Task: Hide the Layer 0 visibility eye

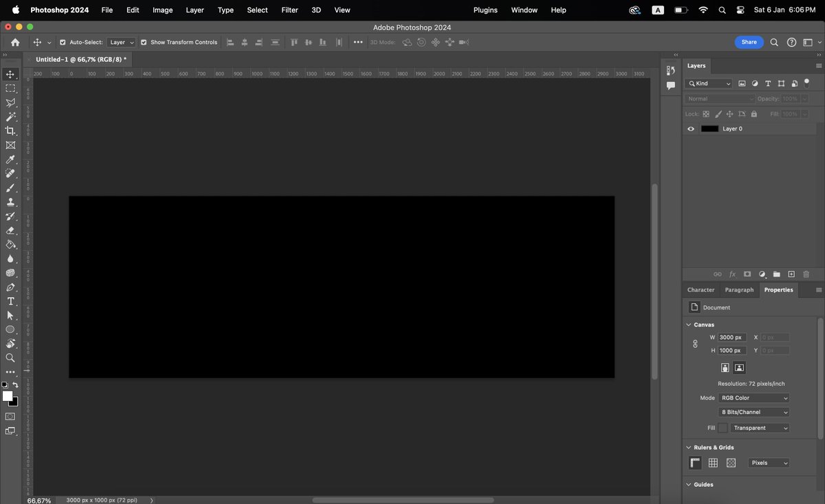Action: 691,129
